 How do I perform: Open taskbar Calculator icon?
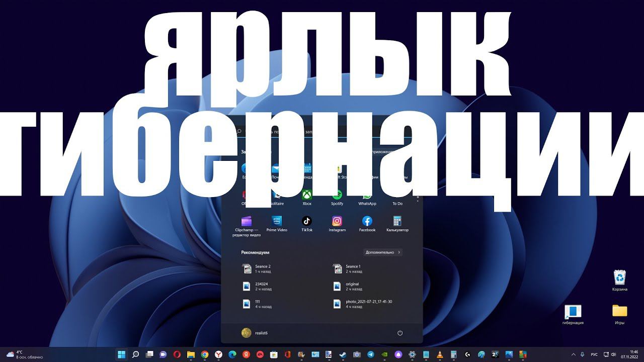pyautogui.click(x=453, y=354)
